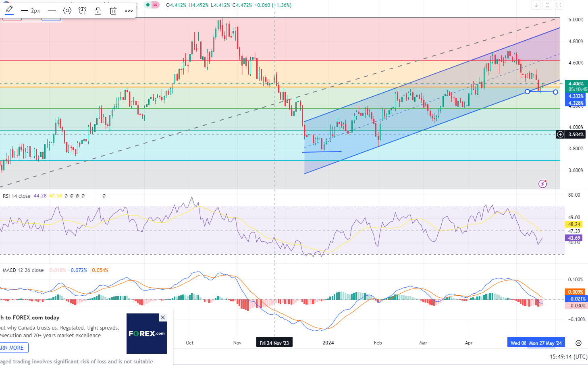Screen dimensions: 588x365
Task: Click the green dot market status indicator
Action: [x=148, y=5]
